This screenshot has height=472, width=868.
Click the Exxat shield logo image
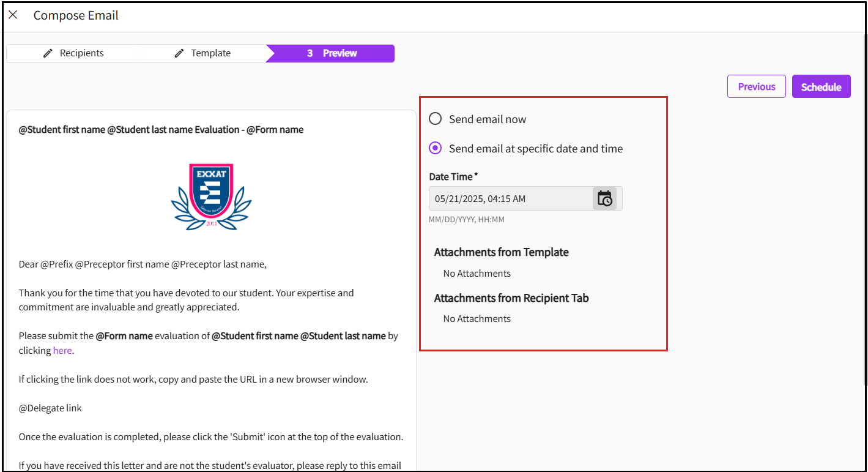point(211,197)
